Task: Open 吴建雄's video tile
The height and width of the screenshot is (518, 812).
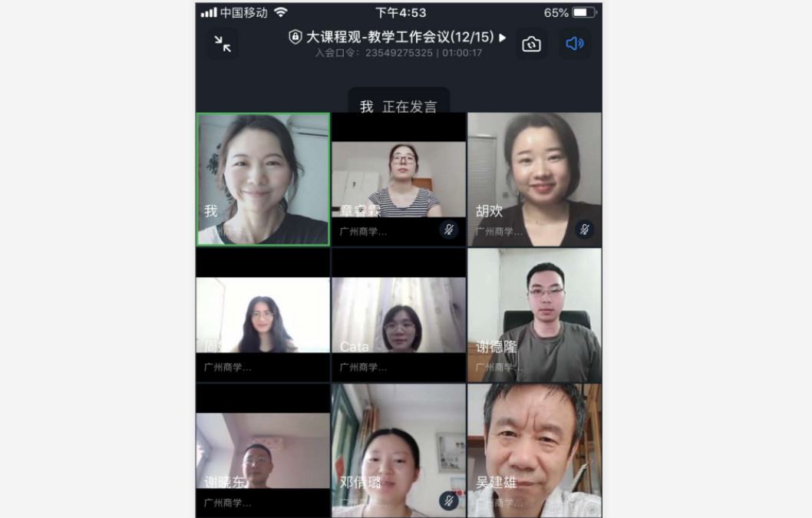Action: (534, 450)
